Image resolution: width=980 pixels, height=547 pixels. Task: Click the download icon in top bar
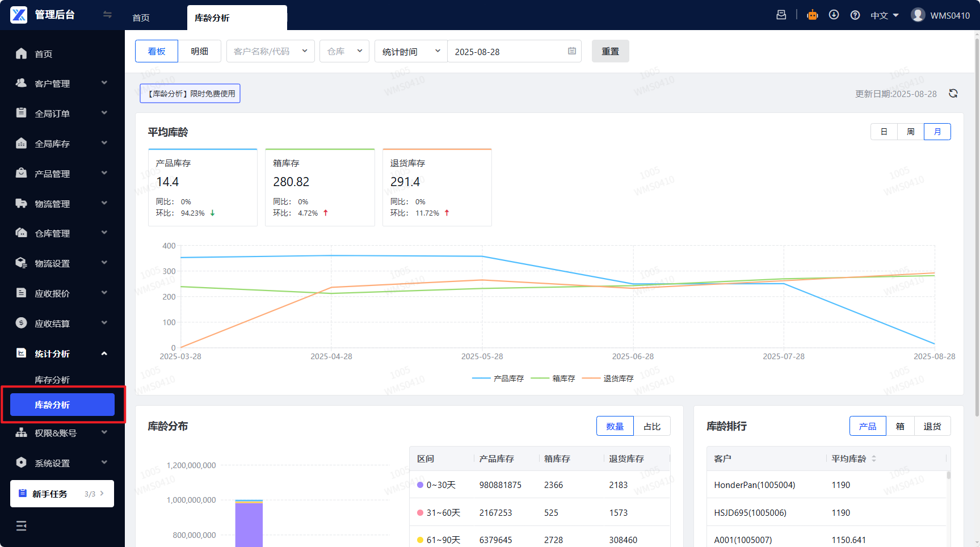point(834,15)
